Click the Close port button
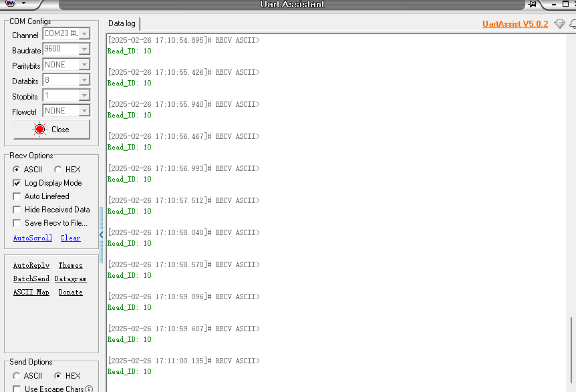The width and height of the screenshot is (576, 392). point(51,130)
